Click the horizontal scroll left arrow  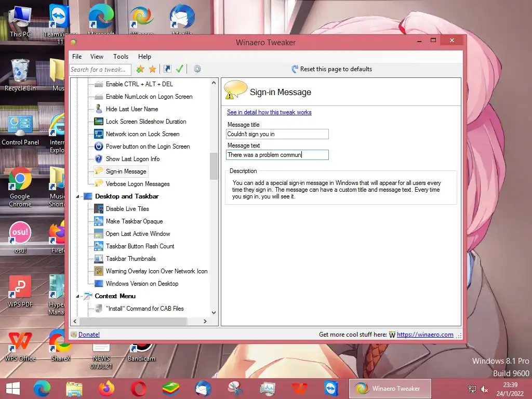pos(75,321)
